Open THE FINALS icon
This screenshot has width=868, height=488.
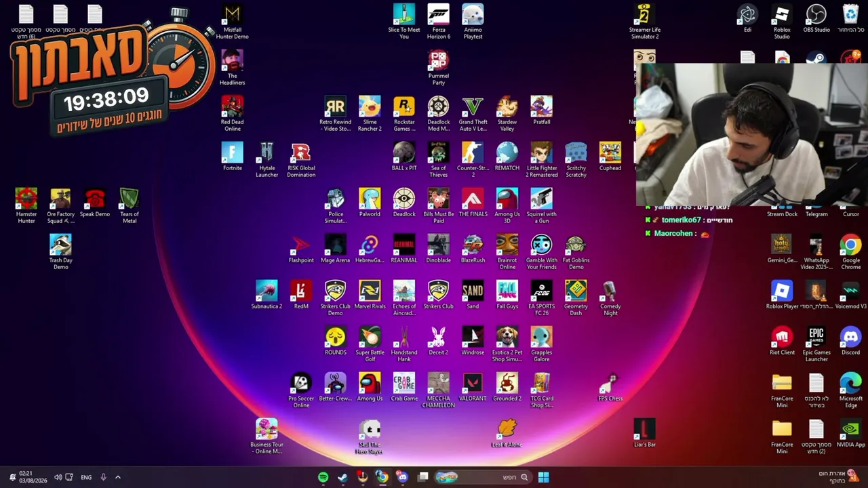point(473,203)
